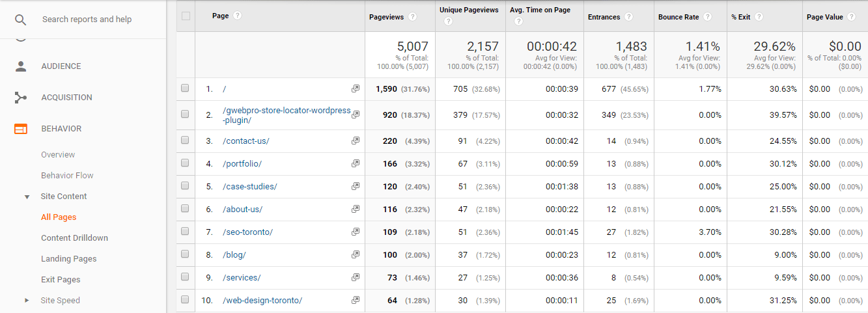Select the checkbox for /blog/ row
This screenshot has width=868, height=313.
[186, 254]
